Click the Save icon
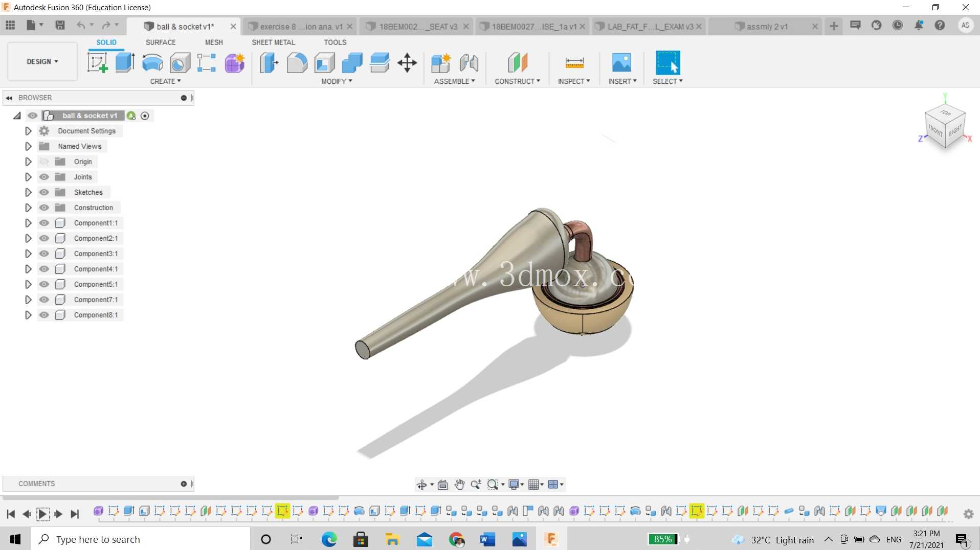The image size is (980, 550). (60, 25)
